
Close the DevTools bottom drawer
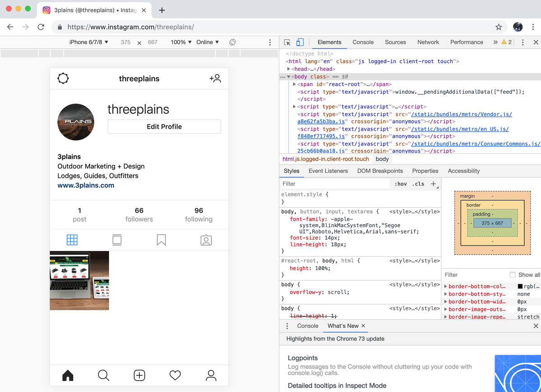click(x=536, y=326)
